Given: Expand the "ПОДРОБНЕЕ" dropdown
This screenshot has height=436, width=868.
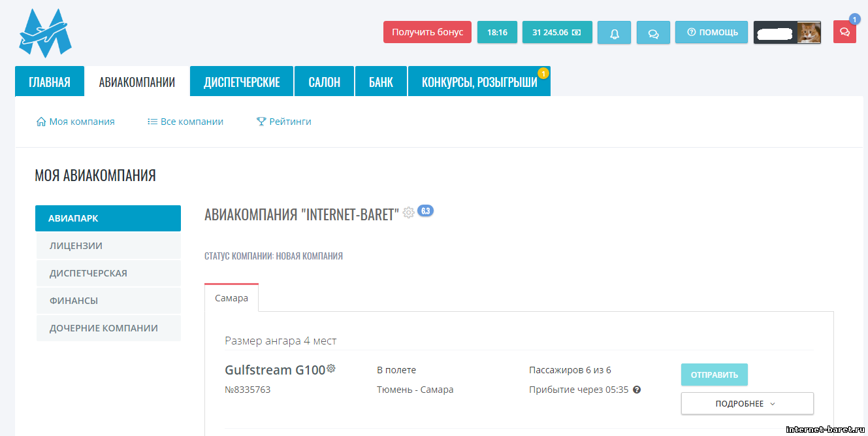Looking at the screenshot, I should tap(747, 403).
